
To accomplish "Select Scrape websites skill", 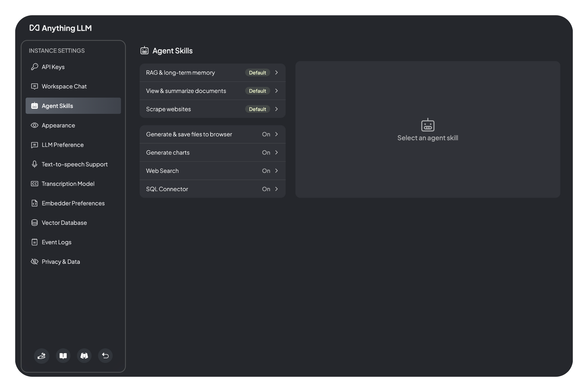I will click(212, 109).
